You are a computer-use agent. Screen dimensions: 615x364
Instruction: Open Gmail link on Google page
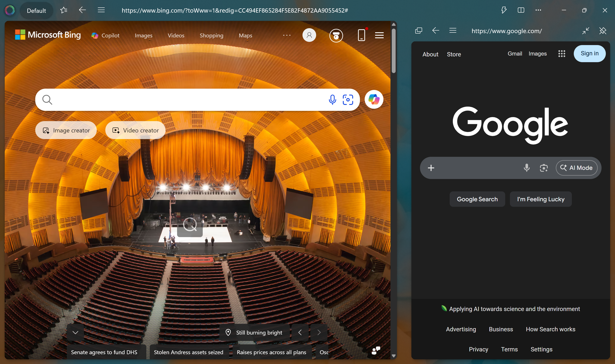(x=515, y=53)
